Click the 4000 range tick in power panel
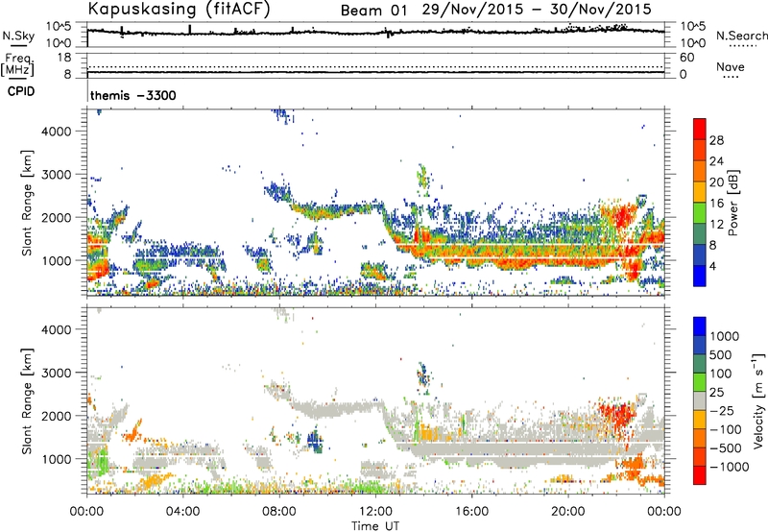The image size is (768, 532). 57,132
